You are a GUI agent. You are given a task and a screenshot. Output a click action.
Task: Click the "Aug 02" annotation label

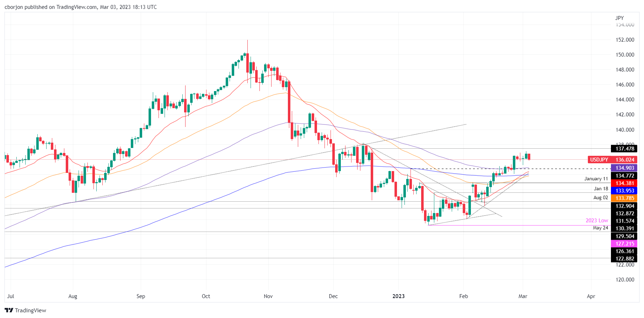click(601, 197)
